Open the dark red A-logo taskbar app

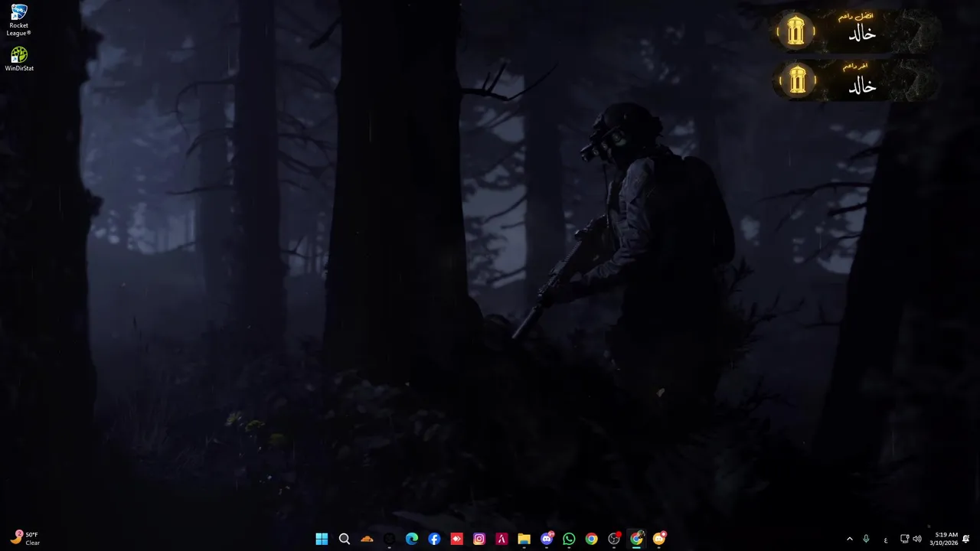501,539
